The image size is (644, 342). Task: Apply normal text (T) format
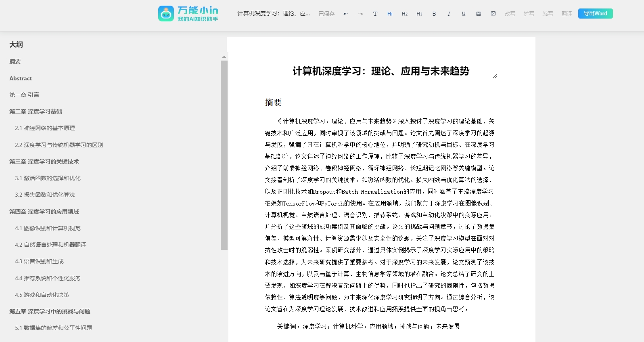click(375, 14)
